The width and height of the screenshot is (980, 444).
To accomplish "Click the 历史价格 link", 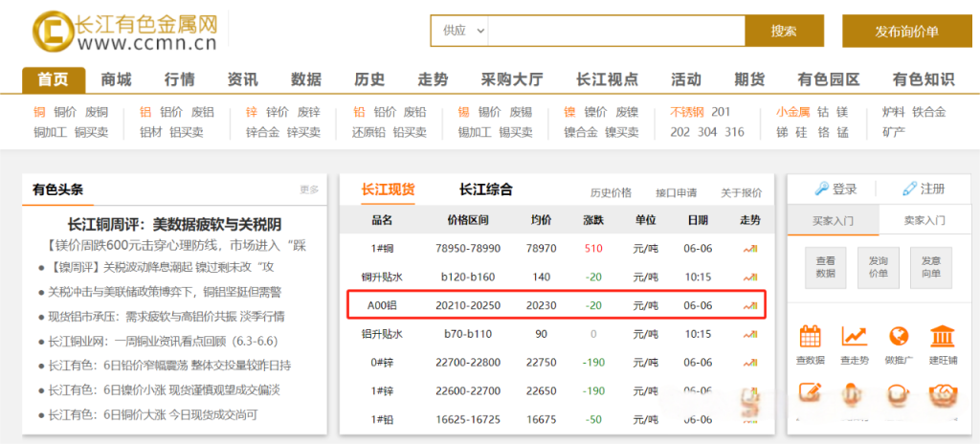I will click(612, 192).
